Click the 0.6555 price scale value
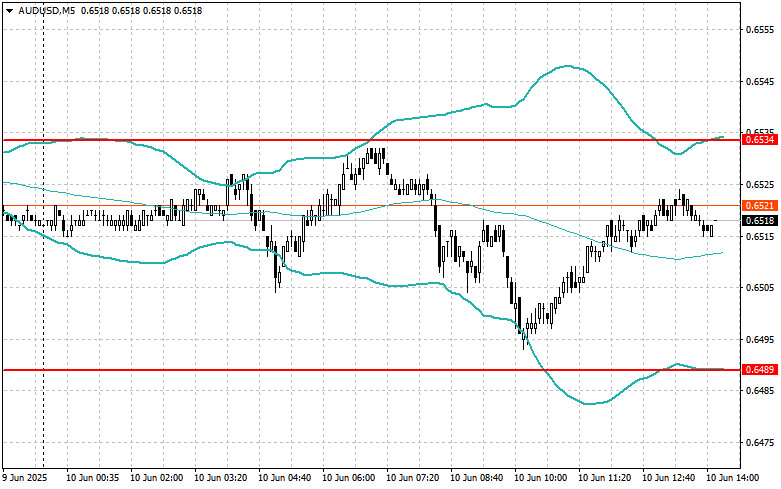 pyautogui.click(x=760, y=30)
